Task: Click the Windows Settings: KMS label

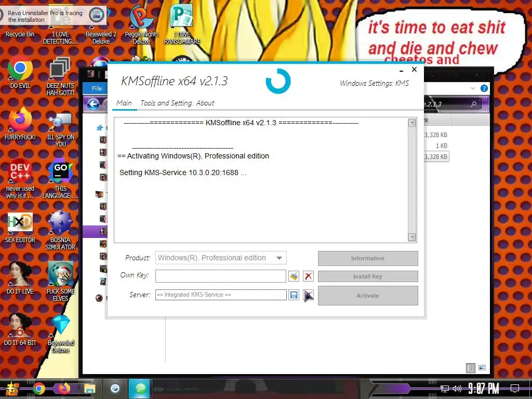Action: (374, 84)
